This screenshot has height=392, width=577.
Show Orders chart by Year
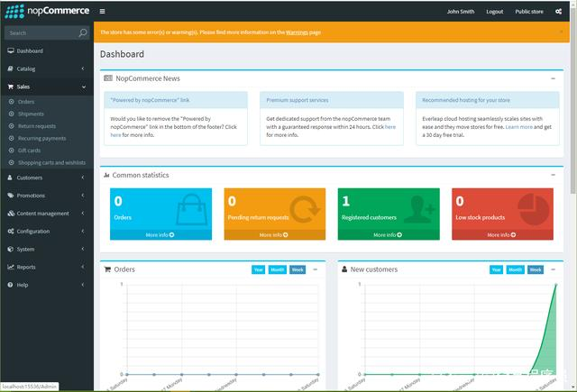pyautogui.click(x=259, y=270)
